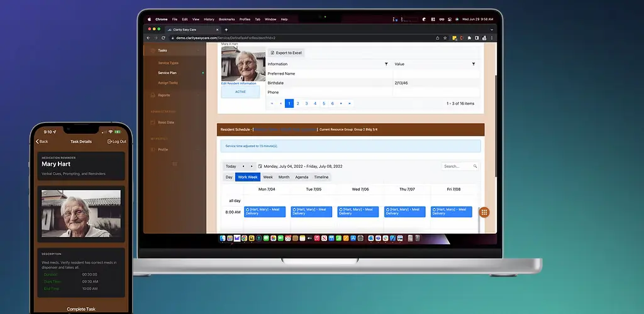Open the Chrome extensions puzzle icon
Viewport: 644px width, 314px height.
(x=469, y=38)
